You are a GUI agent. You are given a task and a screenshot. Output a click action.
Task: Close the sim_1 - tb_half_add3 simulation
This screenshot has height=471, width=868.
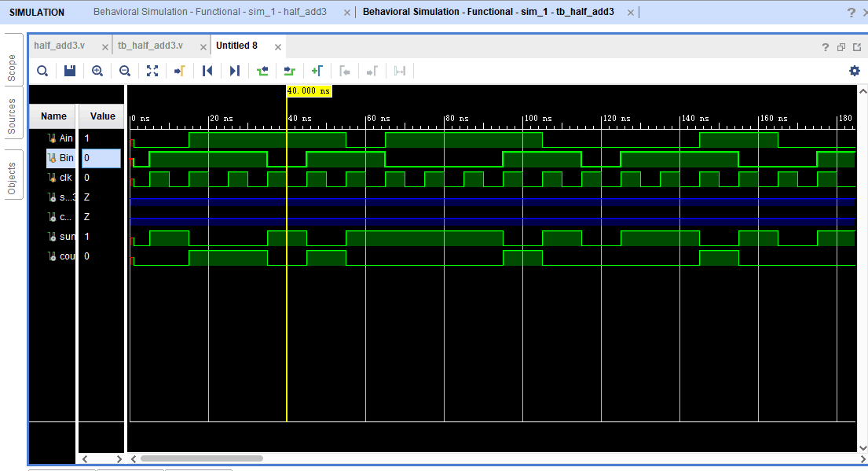pyautogui.click(x=631, y=13)
